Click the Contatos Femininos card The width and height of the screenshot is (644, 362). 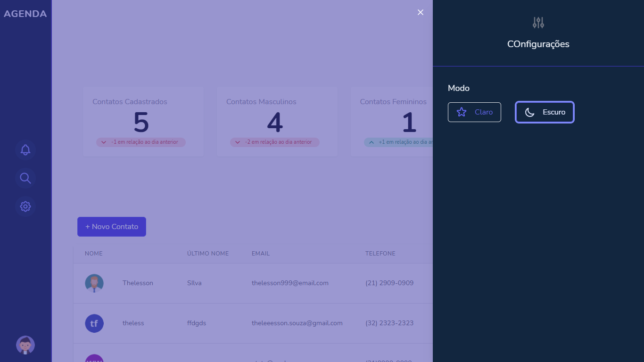[x=392, y=122]
